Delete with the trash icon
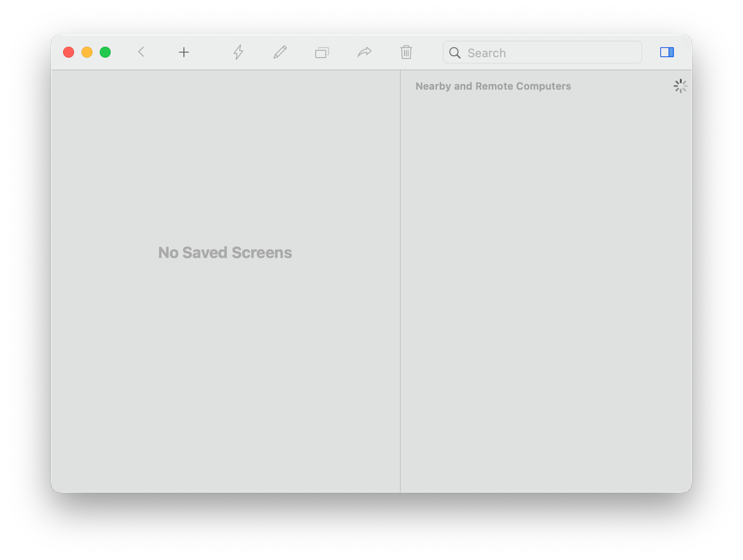Viewport: 743px width, 560px height. [x=406, y=52]
